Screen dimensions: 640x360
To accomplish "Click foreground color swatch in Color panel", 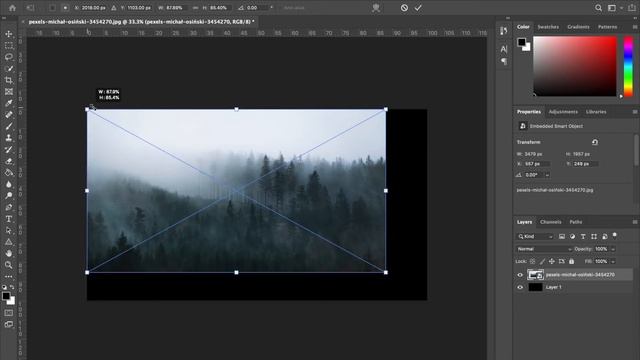I will coord(522,42).
